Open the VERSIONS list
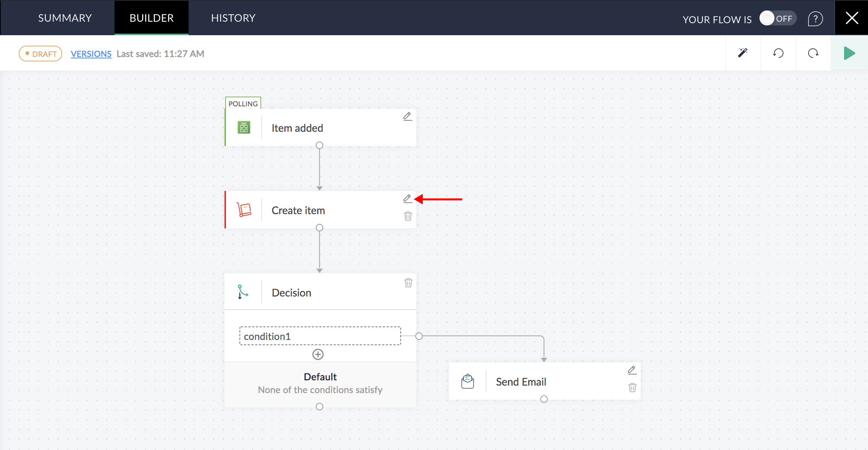The width and height of the screenshot is (868, 450). coord(91,54)
